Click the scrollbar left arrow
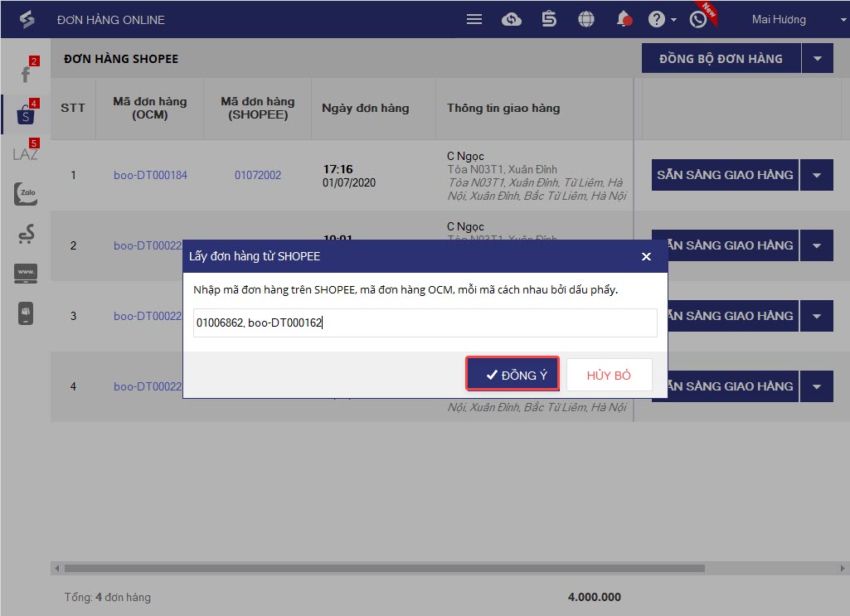 pyautogui.click(x=57, y=568)
